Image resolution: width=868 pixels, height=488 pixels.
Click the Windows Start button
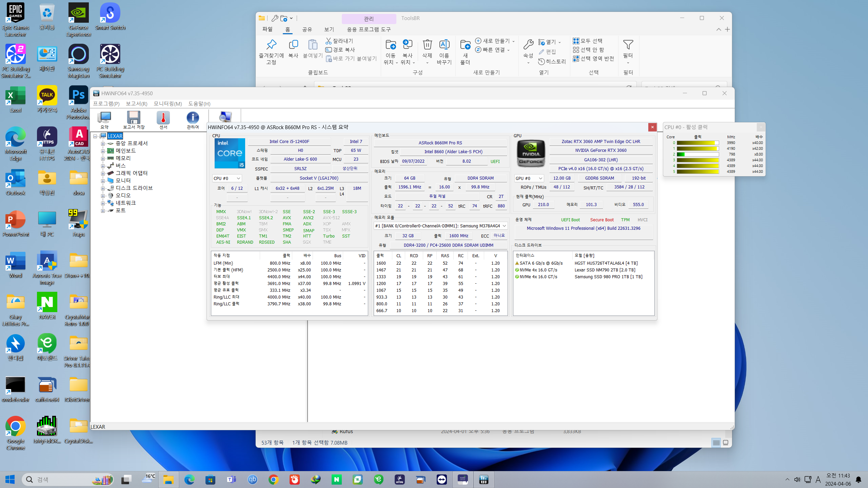click(x=10, y=480)
